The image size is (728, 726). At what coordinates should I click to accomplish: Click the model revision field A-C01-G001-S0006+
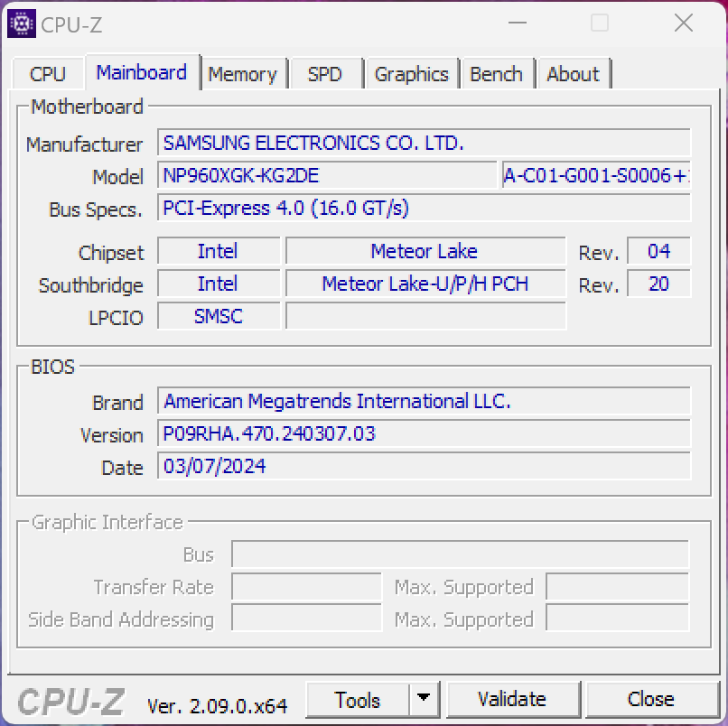[x=596, y=175]
